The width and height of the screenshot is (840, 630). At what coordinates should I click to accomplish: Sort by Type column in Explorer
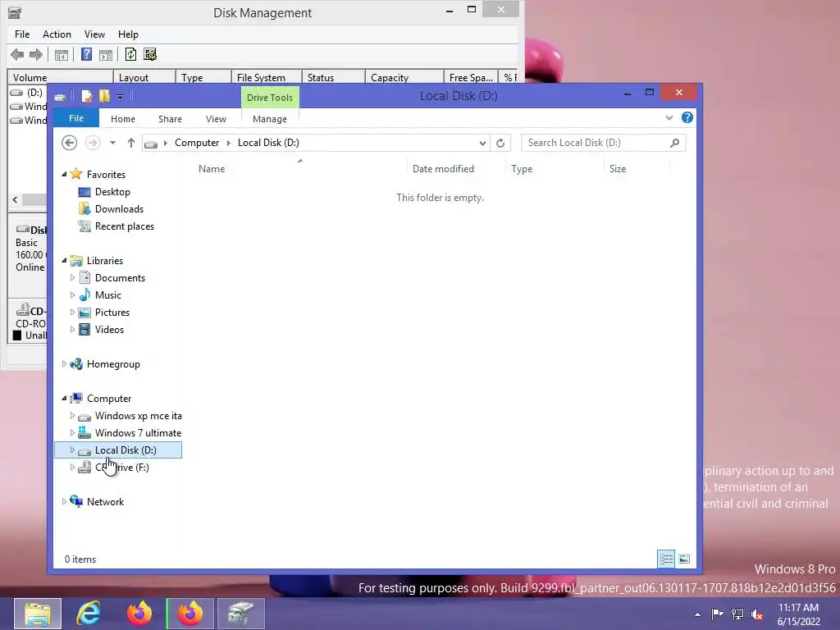click(x=522, y=169)
